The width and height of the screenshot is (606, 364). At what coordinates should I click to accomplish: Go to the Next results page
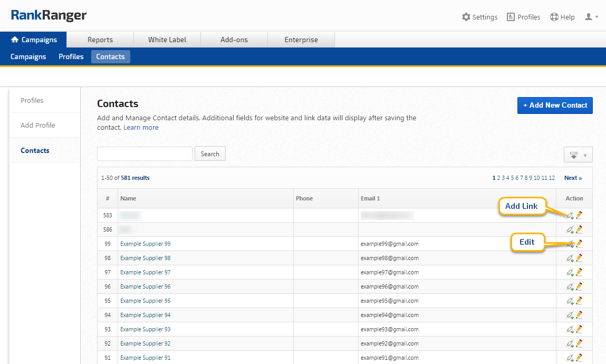click(573, 178)
